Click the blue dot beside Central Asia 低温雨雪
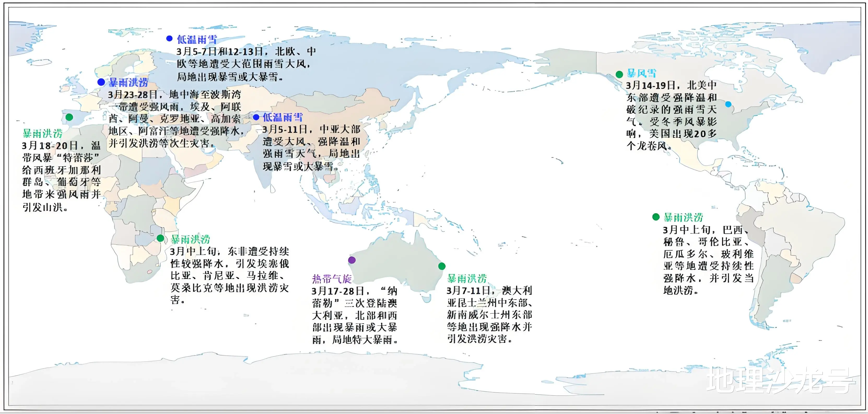This screenshot has height=414, width=868. point(256,117)
